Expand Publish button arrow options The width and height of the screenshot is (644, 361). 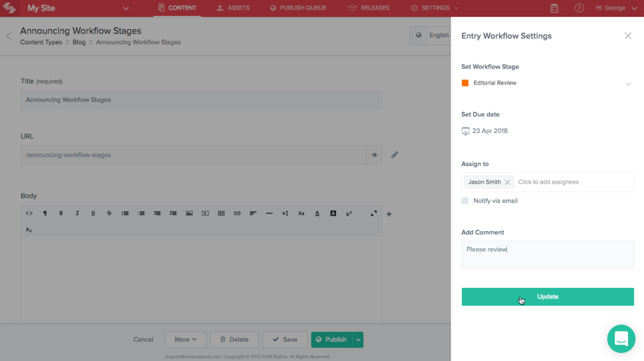(358, 339)
